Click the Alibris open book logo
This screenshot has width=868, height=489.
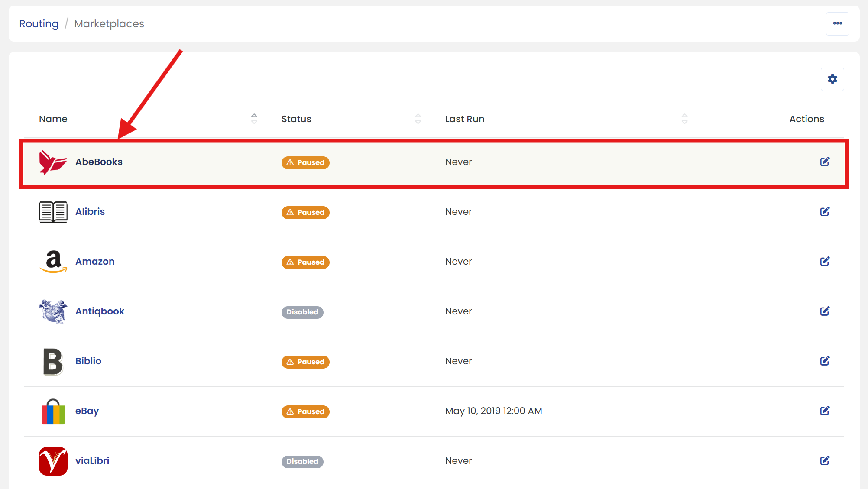pyautogui.click(x=53, y=212)
